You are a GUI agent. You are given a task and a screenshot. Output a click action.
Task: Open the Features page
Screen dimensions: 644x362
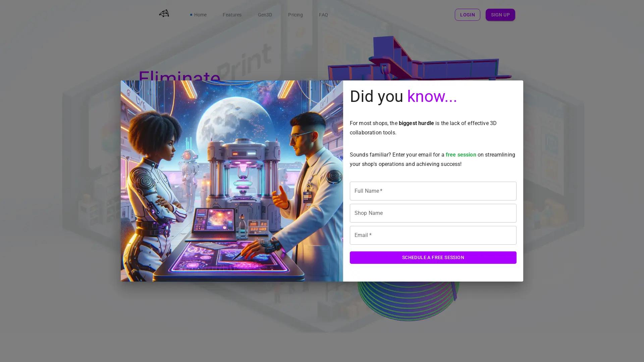coord(232,15)
